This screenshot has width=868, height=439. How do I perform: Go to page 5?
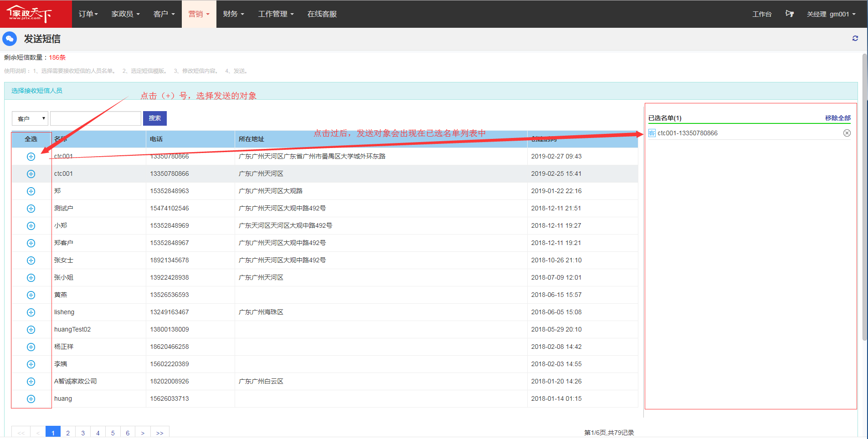113,433
